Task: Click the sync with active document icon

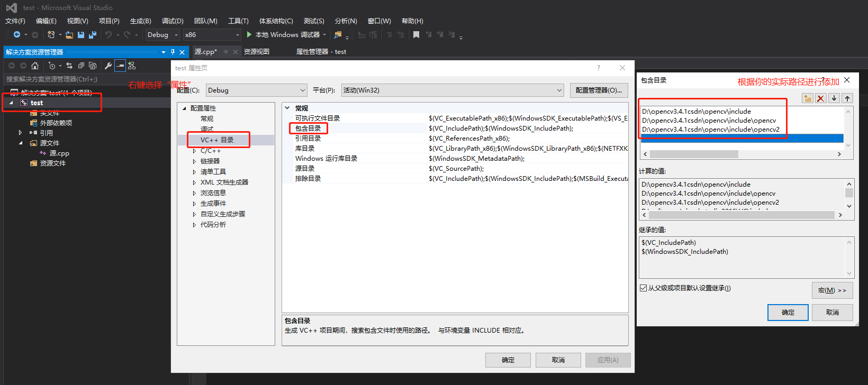Action: 69,66
